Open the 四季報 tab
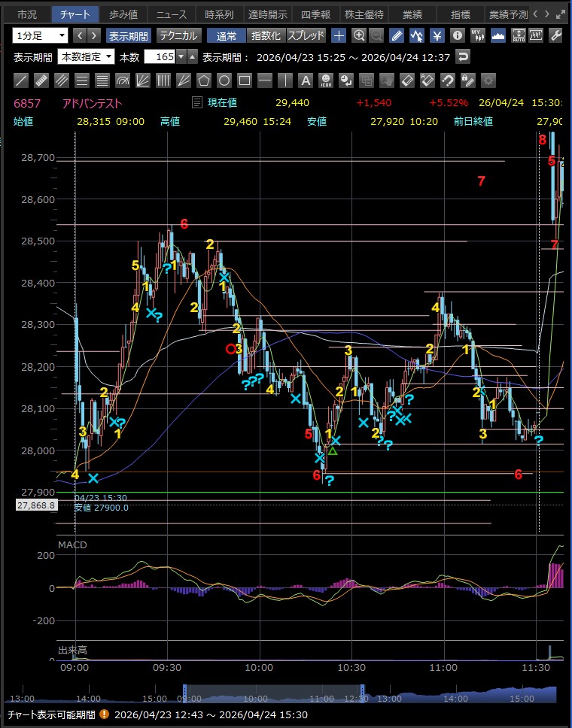Image resolution: width=572 pixels, height=728 pixels. click(x=315, y=14)
